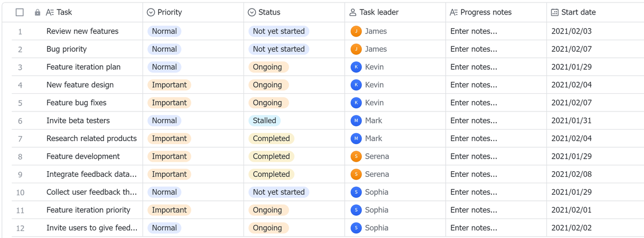Open the Priority column dropdown icon
This screenshot has height=238, width=644.
coord(150,13)
